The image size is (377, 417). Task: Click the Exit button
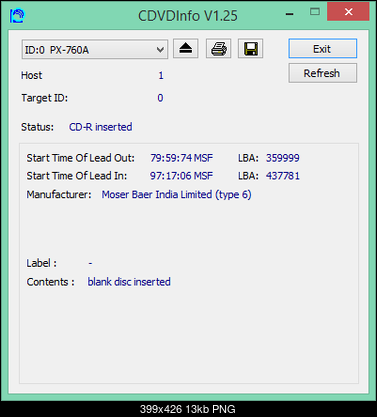coord(322,49)
